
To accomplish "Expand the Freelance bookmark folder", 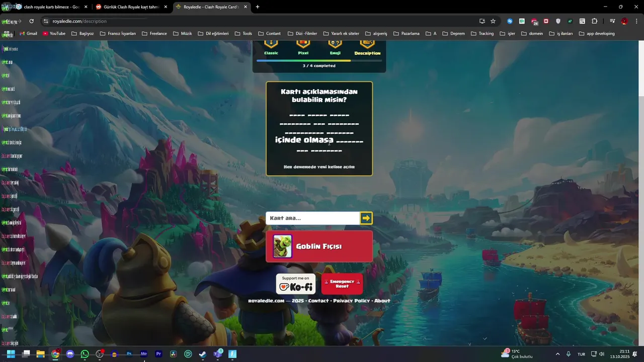I will (154, 34).
